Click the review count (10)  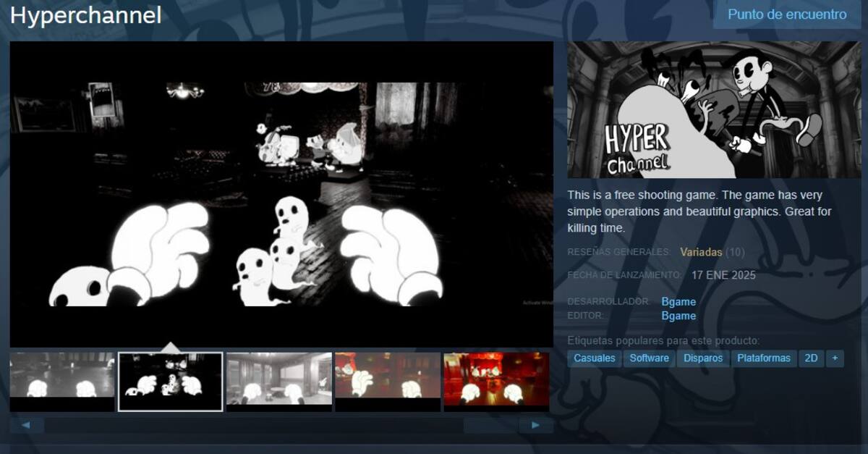(735, 252)
